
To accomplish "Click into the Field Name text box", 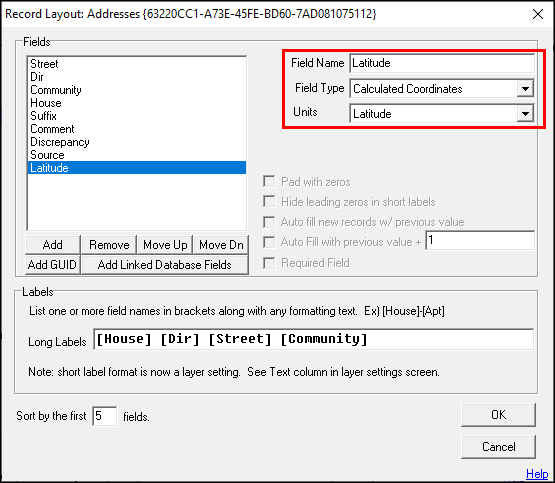I will point(442,63).
